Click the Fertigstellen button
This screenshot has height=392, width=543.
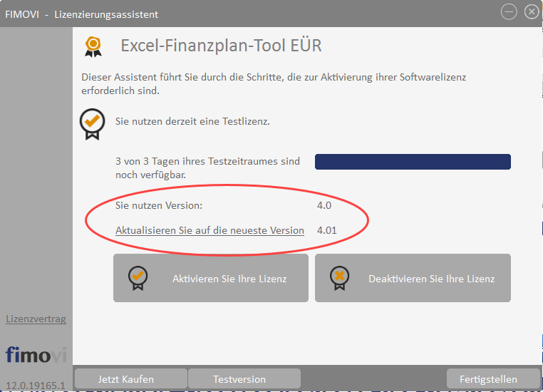(x=493, y=379)
